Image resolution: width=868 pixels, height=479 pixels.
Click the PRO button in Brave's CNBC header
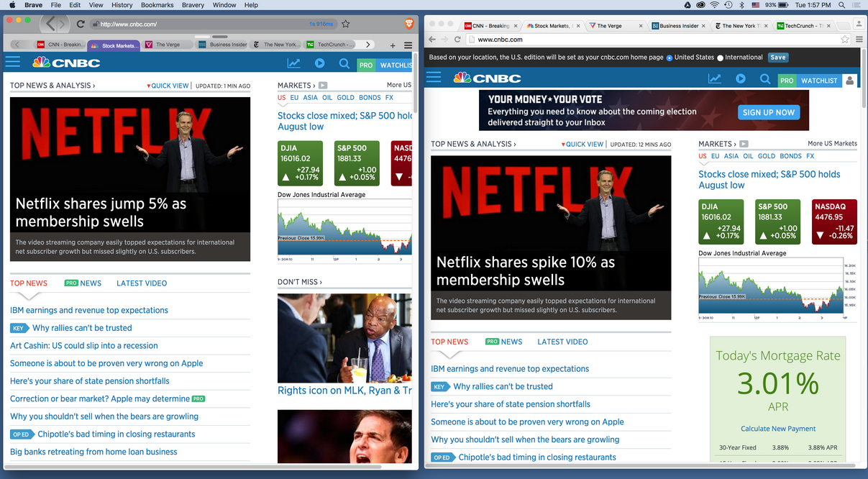tap(366, 65)
